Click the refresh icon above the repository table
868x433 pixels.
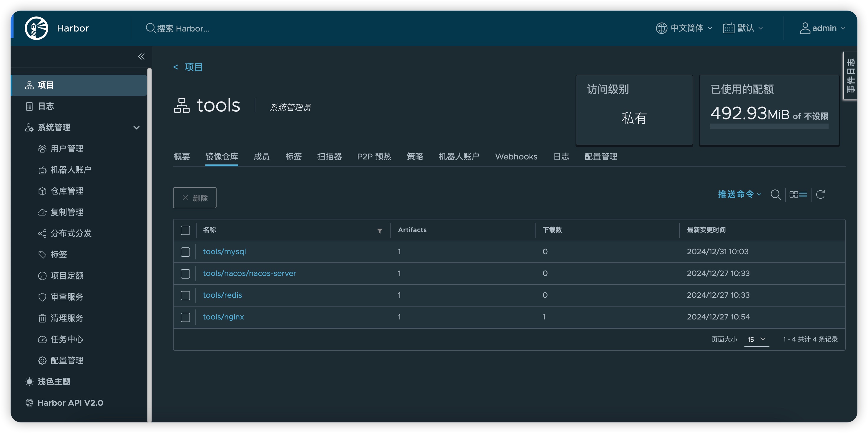pyautogui.click(x=821, y=194)
